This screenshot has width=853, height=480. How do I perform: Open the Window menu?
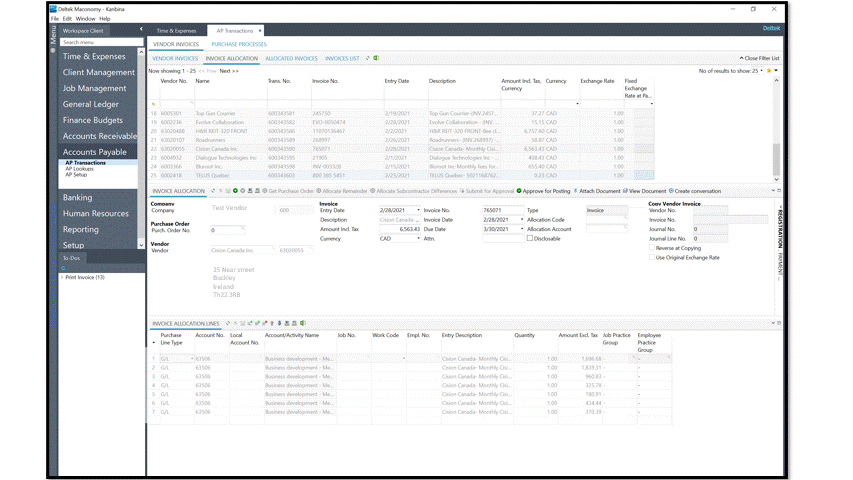(85, 19)
